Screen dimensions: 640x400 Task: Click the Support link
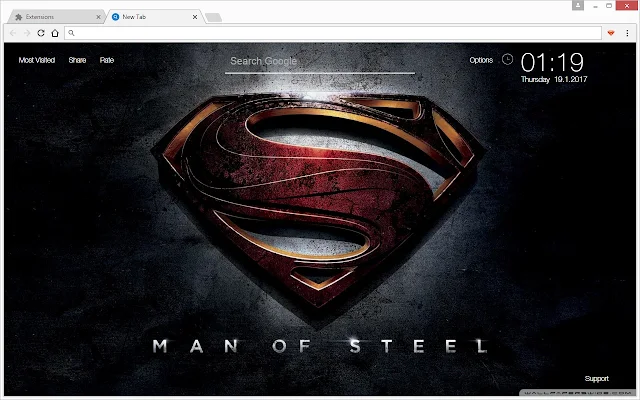pos(596,378)
